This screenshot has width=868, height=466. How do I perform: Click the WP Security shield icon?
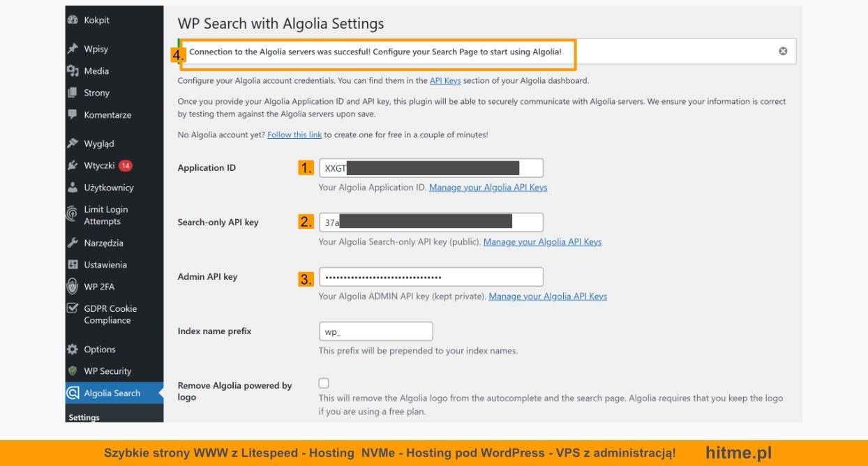[73, 371]
